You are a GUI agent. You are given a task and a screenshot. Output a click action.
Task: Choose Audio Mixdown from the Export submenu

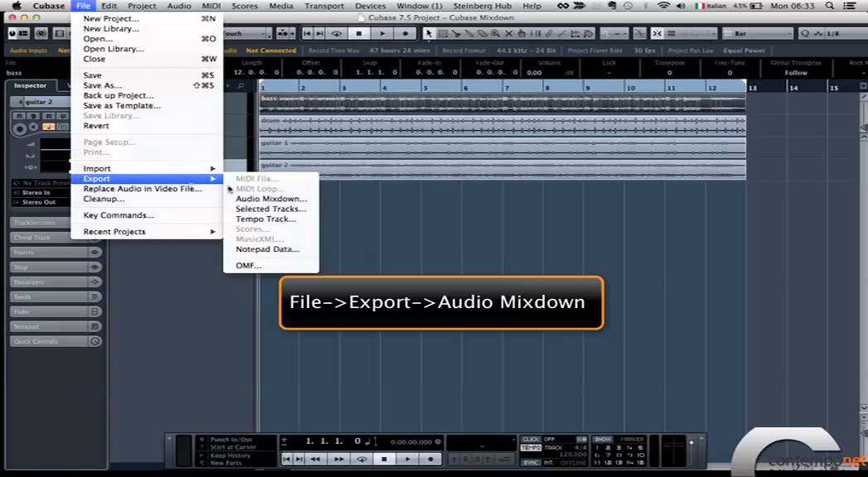click(x=272, y=199)
